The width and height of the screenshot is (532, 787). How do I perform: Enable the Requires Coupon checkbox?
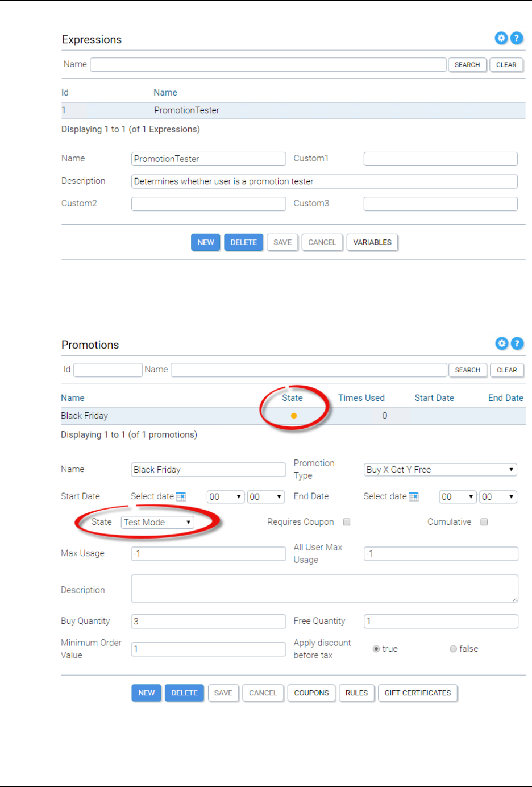click(347, 522)
